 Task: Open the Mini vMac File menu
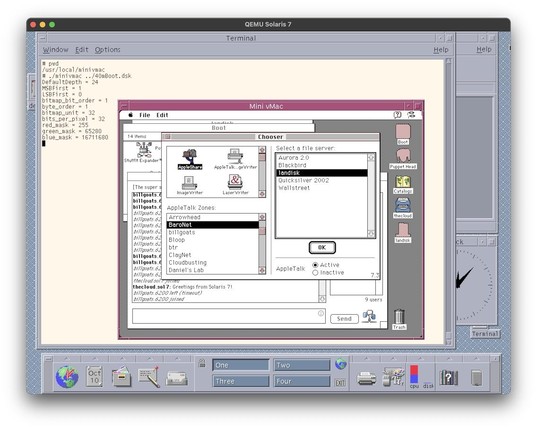point(145,115)
